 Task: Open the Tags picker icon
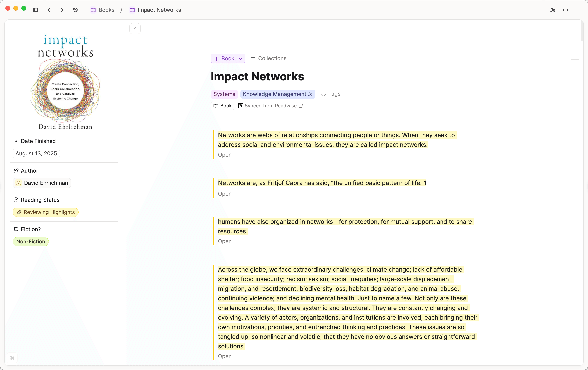pyautogui.click(x=323, y=94)
